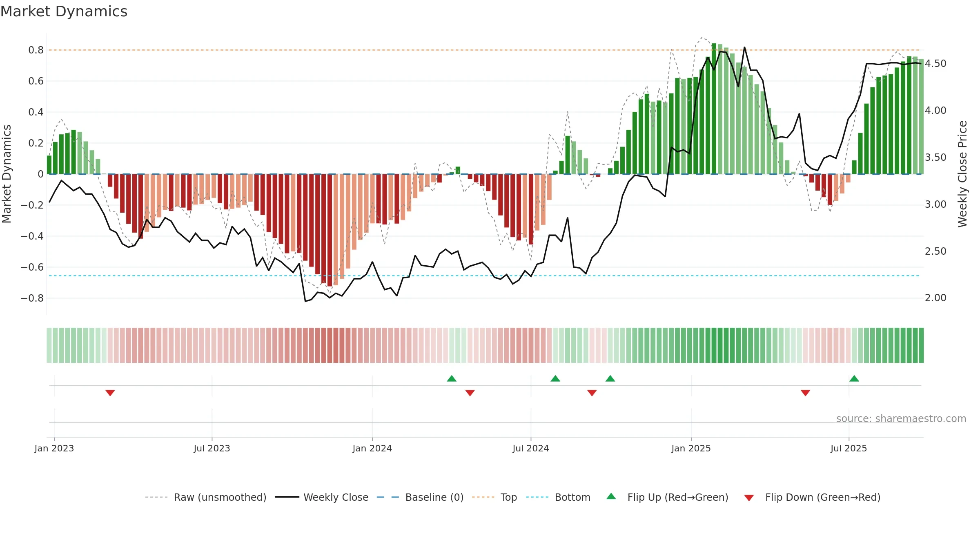The height and width of the screenshot is (551, 980).
Task: Click the 2.00 right axis price label
Action: (x=935, y=298)
